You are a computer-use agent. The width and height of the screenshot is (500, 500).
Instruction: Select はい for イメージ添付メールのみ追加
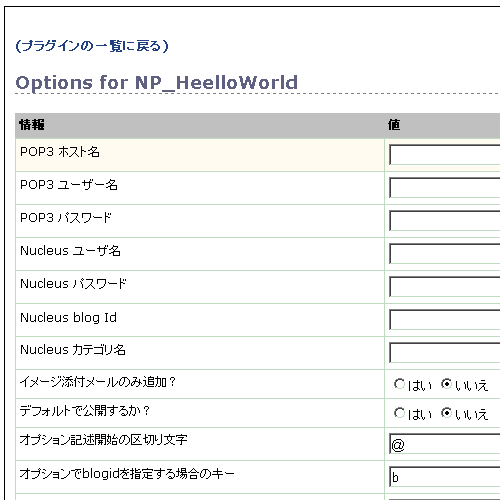[399, 384]
